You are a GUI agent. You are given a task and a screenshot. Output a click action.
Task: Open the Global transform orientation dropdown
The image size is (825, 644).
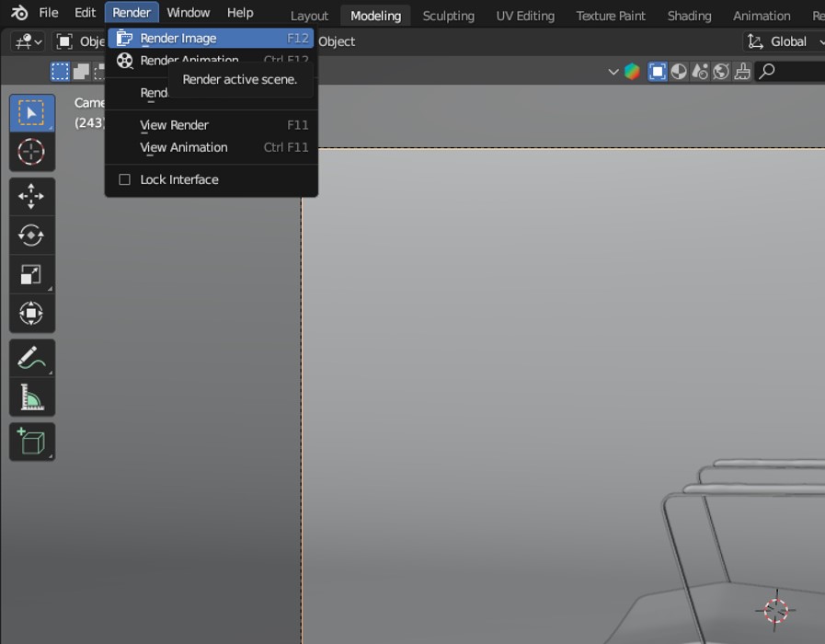783,41
